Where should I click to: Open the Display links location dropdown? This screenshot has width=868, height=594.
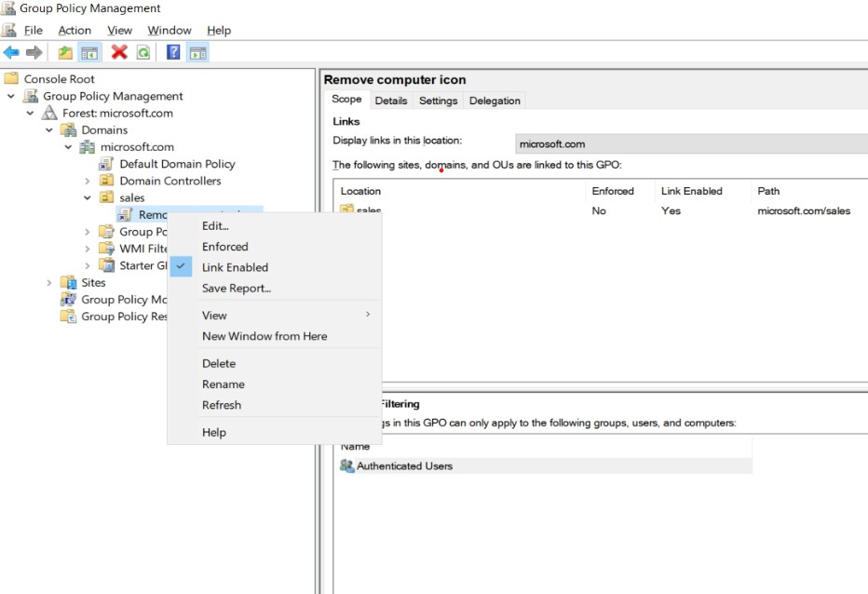click(x=691, y=144)
